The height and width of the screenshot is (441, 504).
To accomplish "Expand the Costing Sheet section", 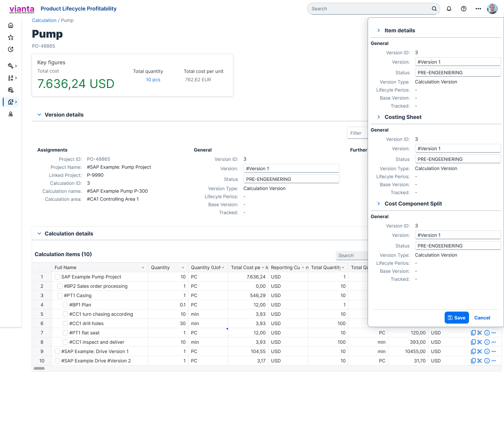I will (x=378, y=117).
